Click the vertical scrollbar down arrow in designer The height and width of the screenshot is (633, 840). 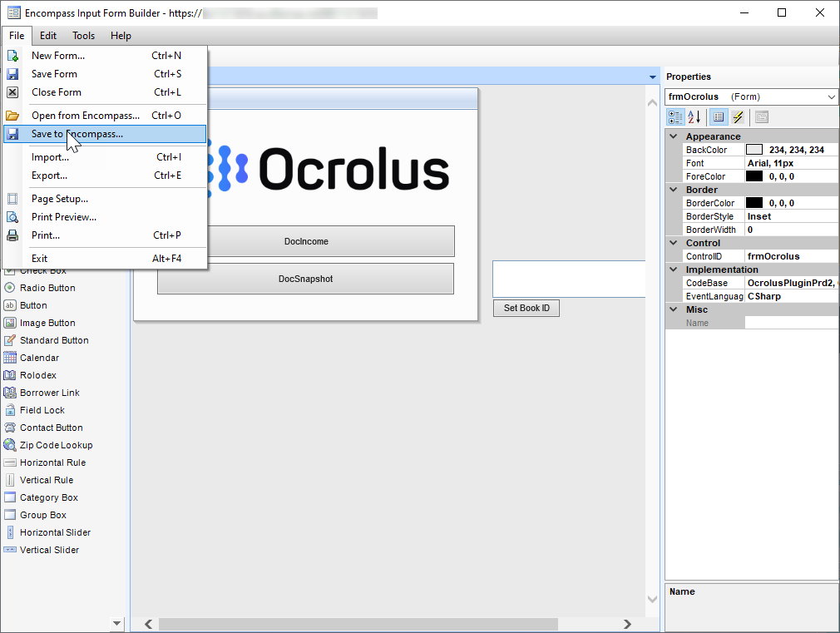tap(652, 599)
